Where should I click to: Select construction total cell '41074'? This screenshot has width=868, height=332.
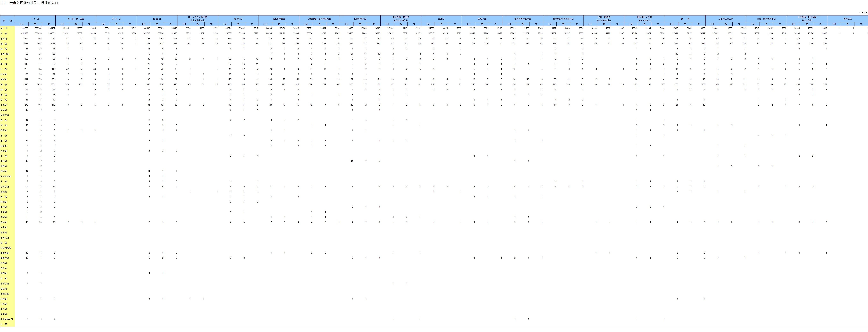point(228,28)
